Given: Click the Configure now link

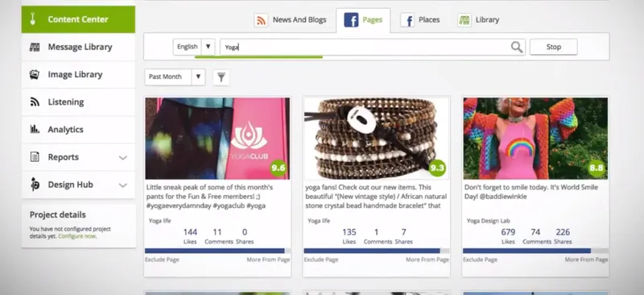Looking at the screenshot, I should tap(76, 236).
